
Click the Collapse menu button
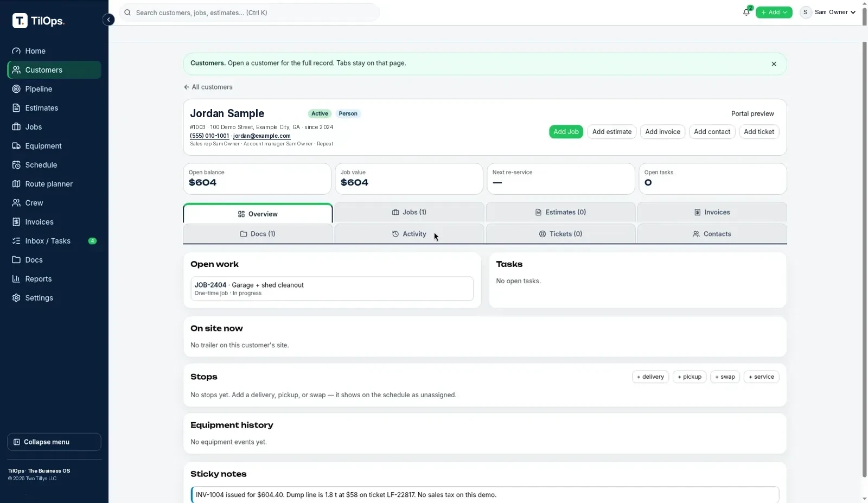(x=54, y=442)
